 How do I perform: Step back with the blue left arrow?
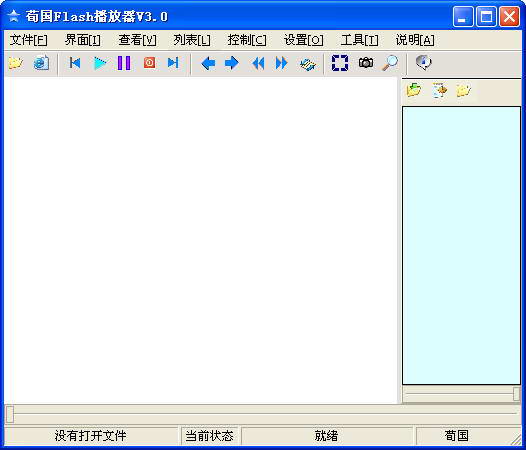[208, 63]
